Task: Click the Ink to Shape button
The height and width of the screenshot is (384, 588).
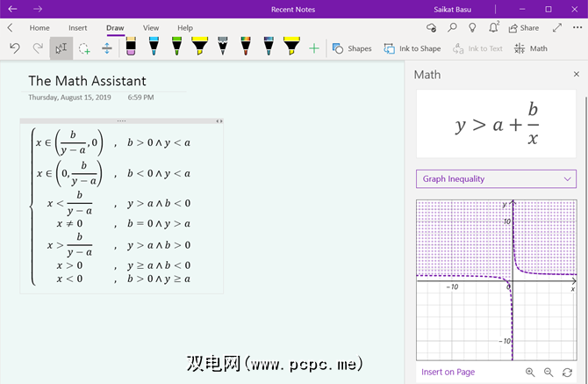Action: [412, 48]
